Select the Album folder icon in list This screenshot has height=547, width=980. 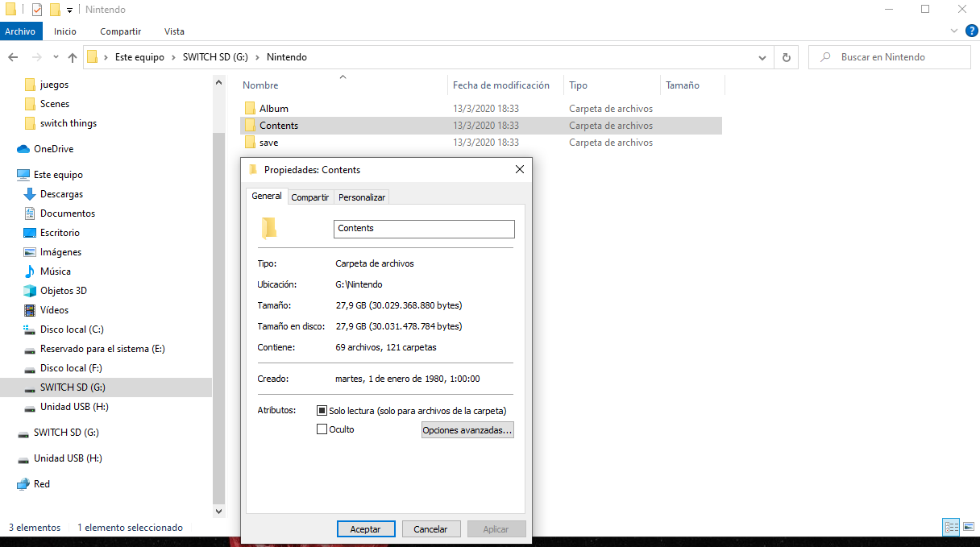click(x=250, y=108)
